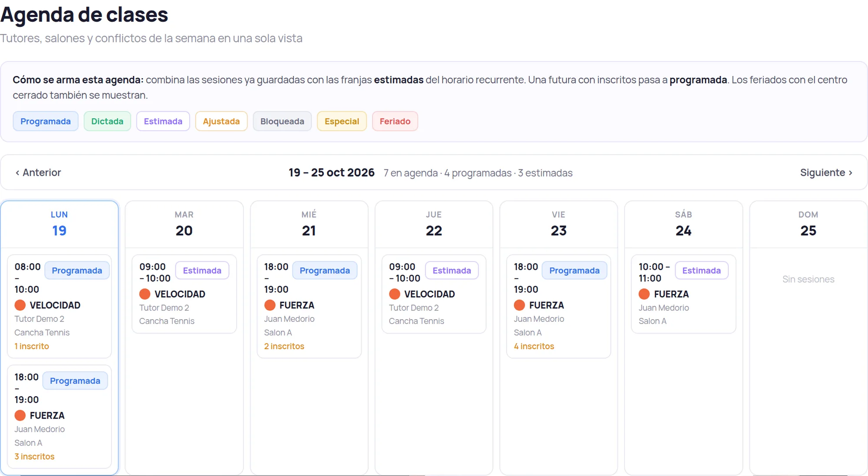Click orange dot beside Wednesday FUERZA
The height and width of the screenshot is (476, 868).
270,305
